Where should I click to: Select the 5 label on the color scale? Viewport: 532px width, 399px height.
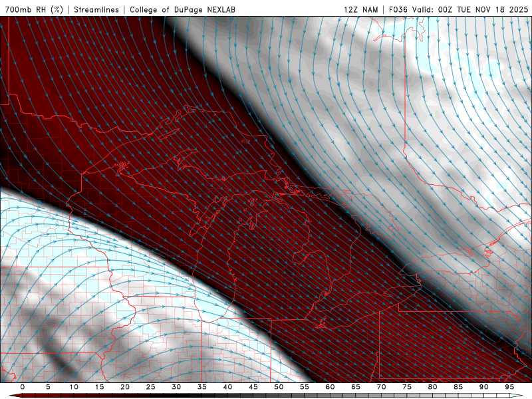coord(48,387)
